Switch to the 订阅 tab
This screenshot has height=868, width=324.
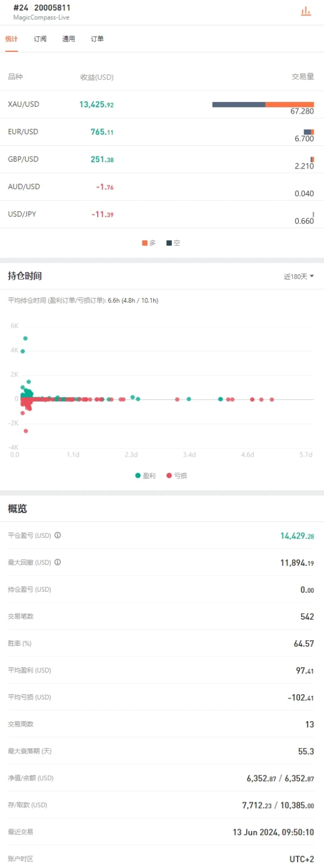click(x=39, y=38)
